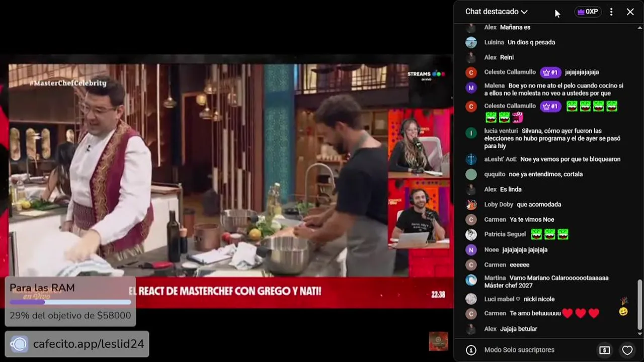The width and height of the screenshot is (644, 362).
Task: Click message 'Es linda' from Alex
Action: point(511,189)
